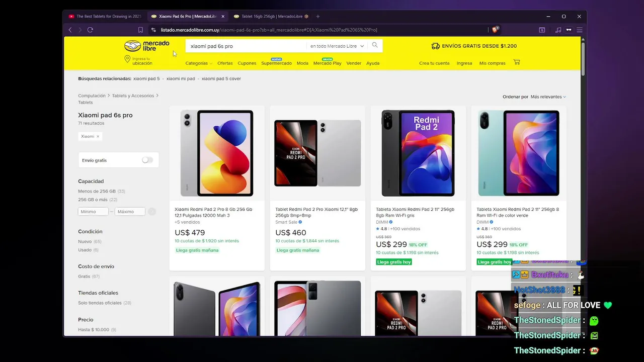Open the Supermercado menu item
Viewport: 644px width, 362px height.
click(276, 63)
